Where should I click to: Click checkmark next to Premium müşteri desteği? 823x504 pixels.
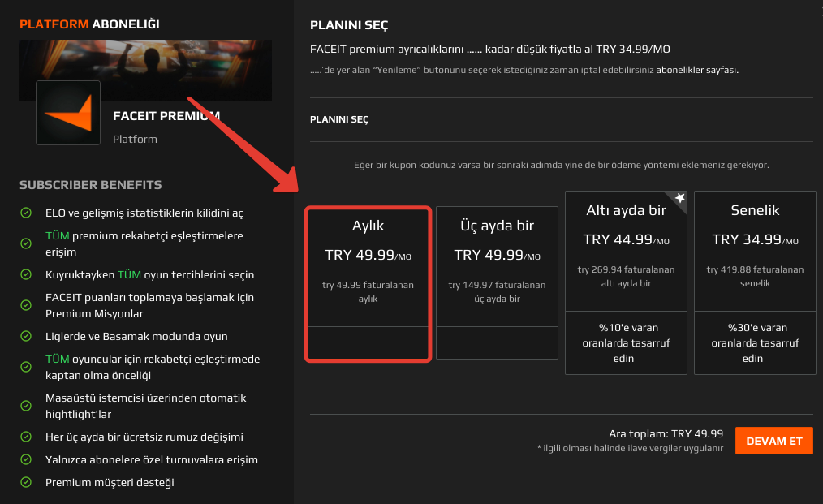[x=26, y=482]
